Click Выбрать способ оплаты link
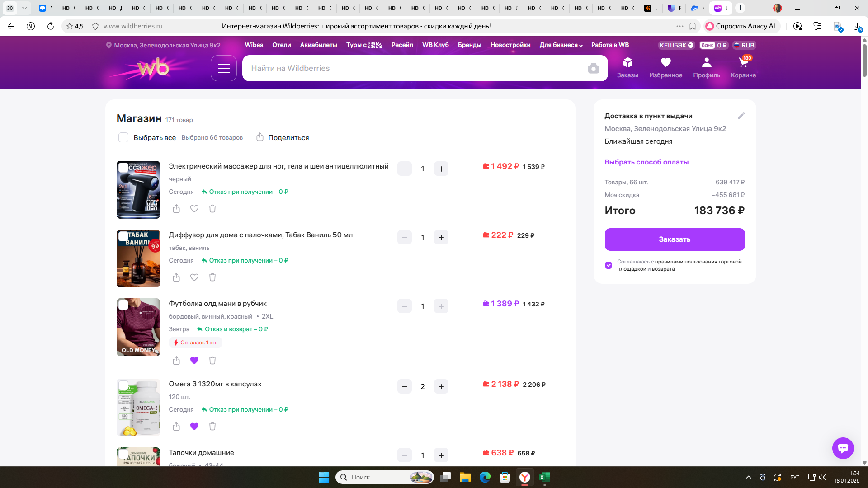The height and width of the screenshot is (488, 868). pos(646,162)
